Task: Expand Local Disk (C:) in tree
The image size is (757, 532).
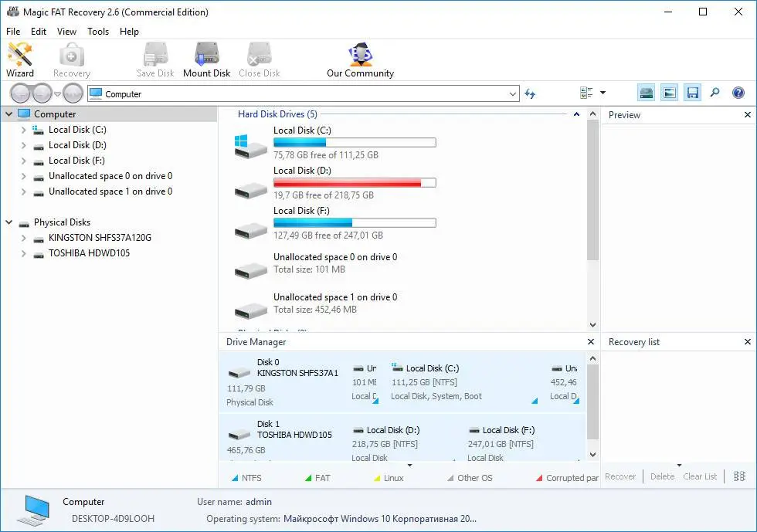Action: tap(23, 130)
